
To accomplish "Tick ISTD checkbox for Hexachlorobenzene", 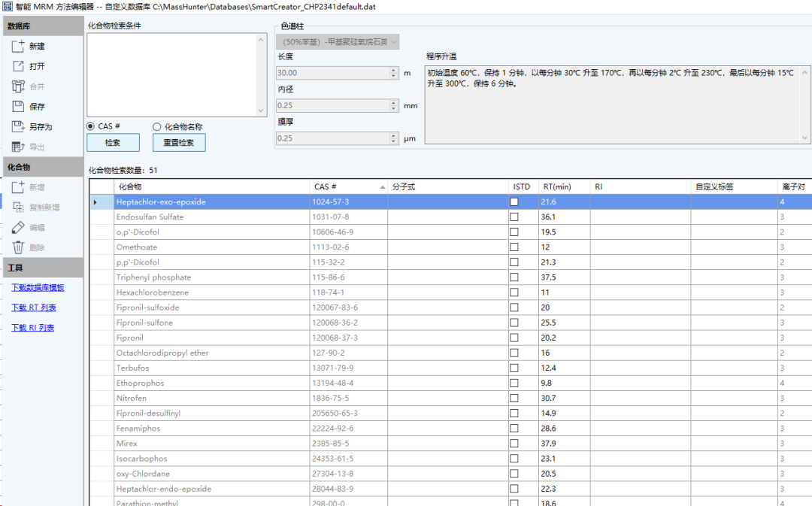I will [514, 292].
